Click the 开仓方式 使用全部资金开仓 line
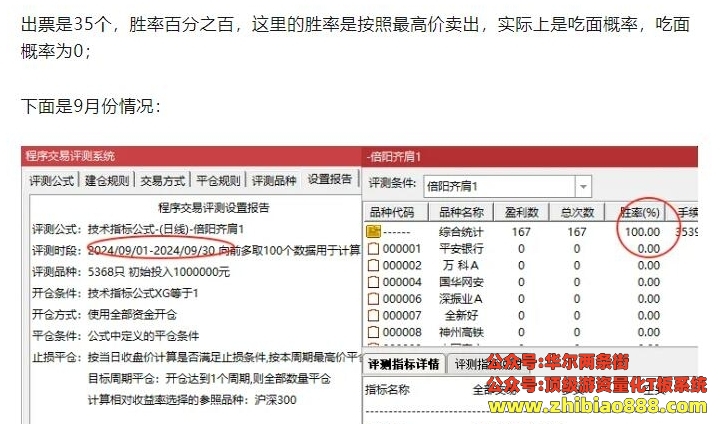This screenshot has width=723, height=424. (104, 315)
